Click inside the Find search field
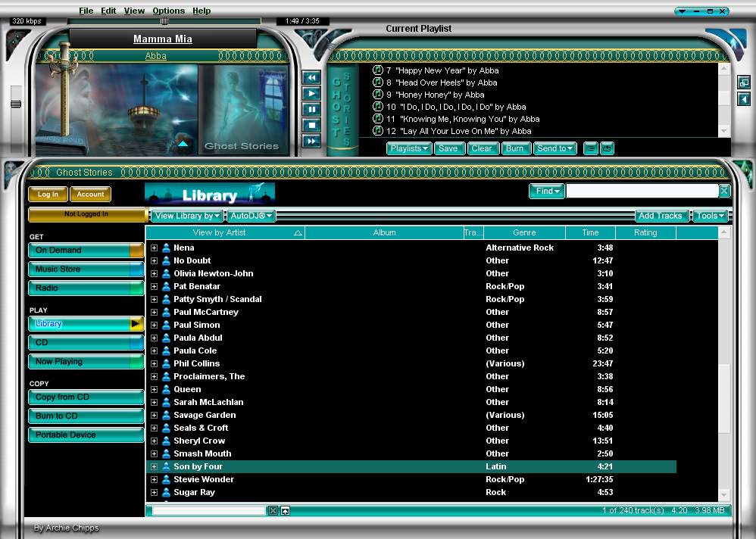 click(x=641, y=192)
